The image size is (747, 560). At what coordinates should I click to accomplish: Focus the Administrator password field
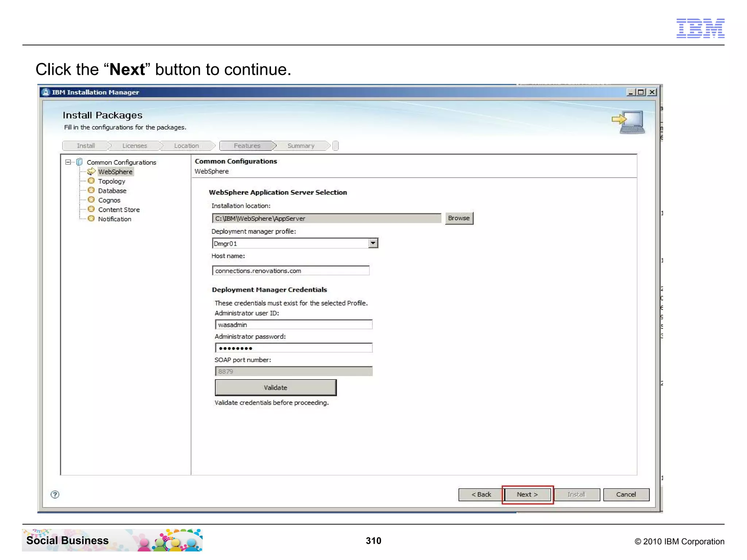[294, 348]
